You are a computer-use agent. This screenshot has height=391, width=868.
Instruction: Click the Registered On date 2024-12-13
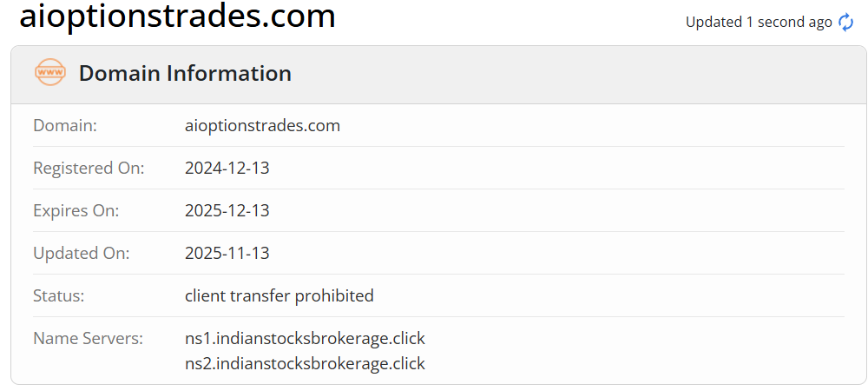click(227, 169)
